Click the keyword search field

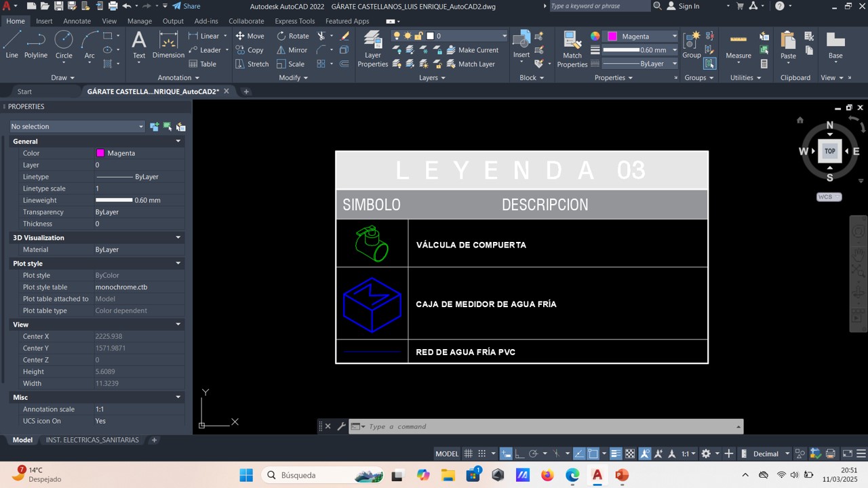click(x=599, y=6)
